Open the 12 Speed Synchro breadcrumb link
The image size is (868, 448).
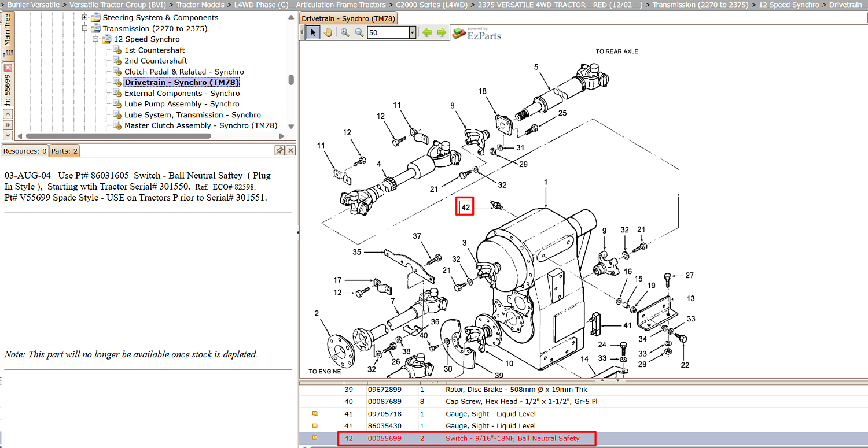click(x=789, y=5)
